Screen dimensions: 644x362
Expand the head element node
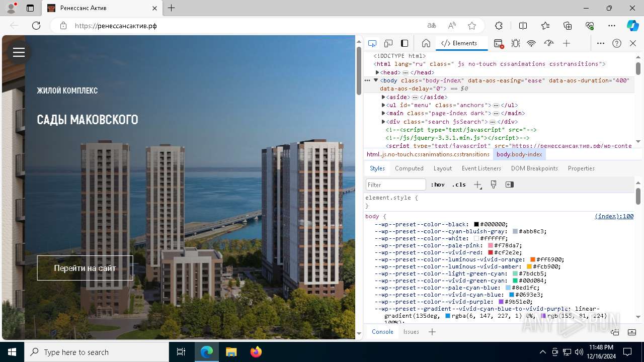point(377,72)
